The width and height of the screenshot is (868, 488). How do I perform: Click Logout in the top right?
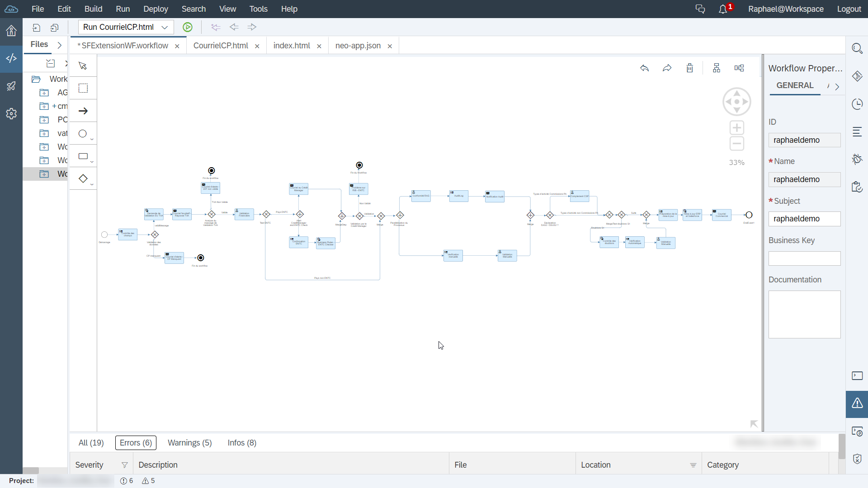tap(849, 9)
